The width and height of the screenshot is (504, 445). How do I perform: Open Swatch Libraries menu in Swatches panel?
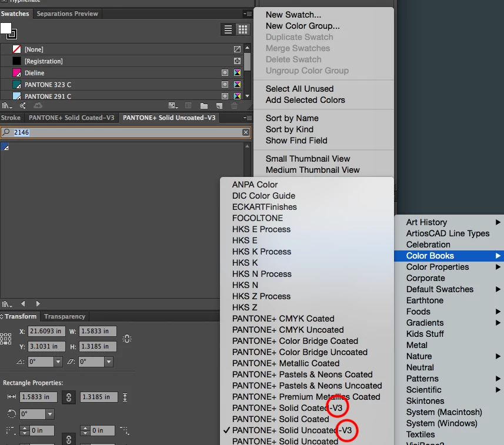(x=6, y=105)
